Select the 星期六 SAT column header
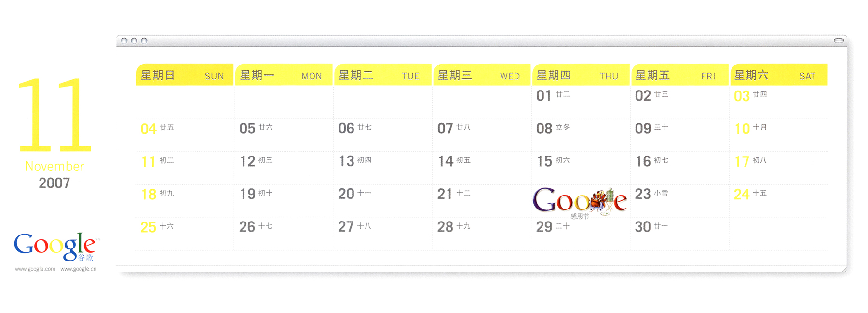 point(779,75)
